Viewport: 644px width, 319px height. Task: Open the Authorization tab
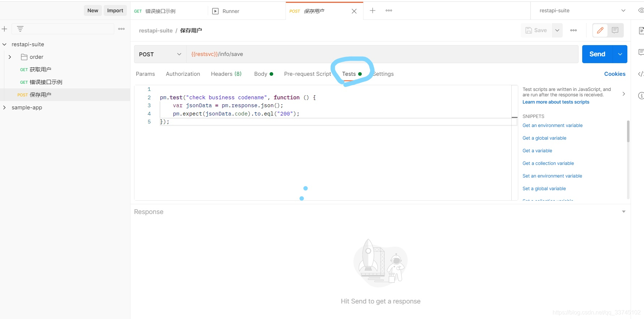point(183,74)
